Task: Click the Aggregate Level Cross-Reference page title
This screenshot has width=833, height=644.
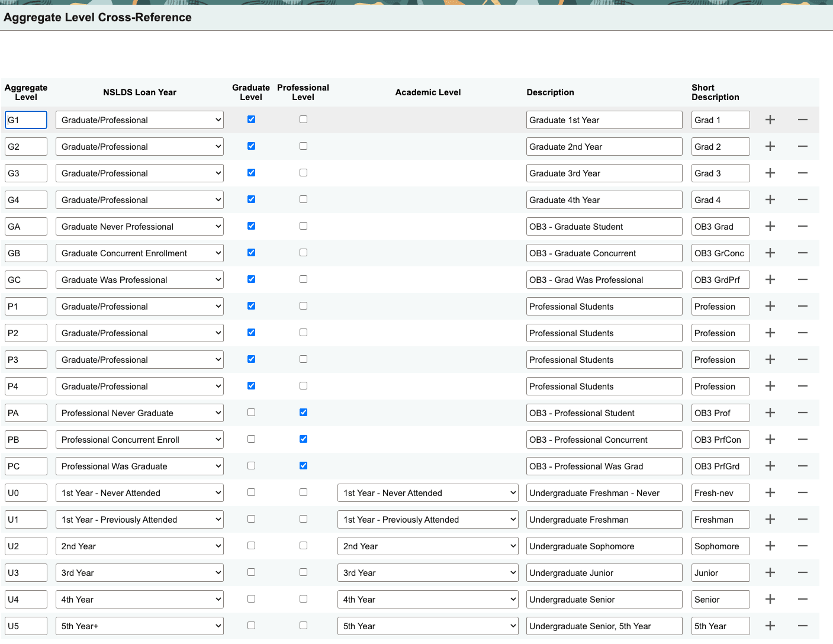Action: [98, 17]
